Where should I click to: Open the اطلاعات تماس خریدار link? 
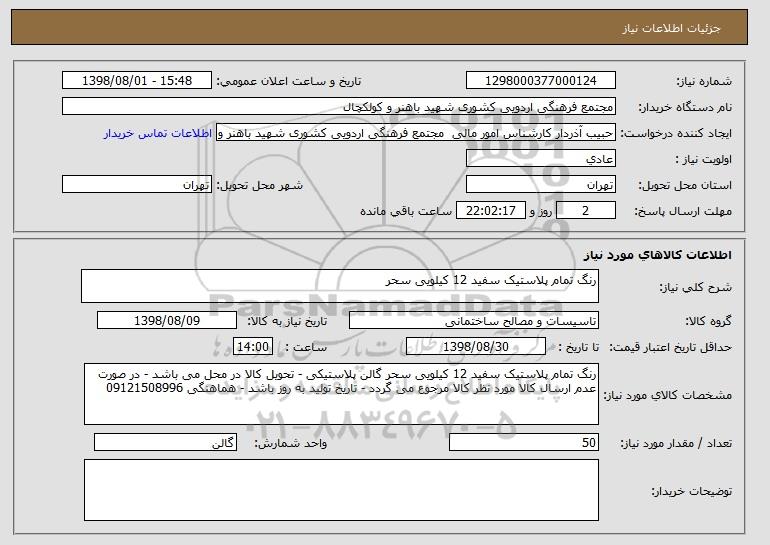click(x=158, y=134)
